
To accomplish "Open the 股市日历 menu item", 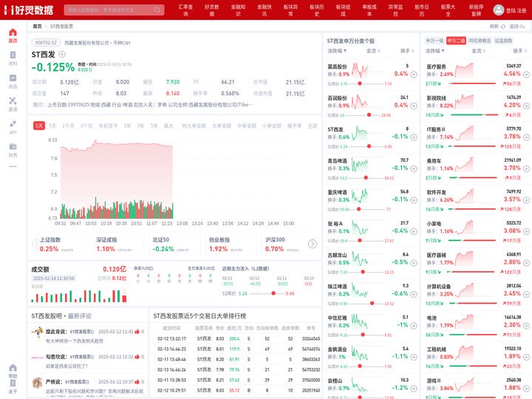I will pyautogui.click(x=422, y=10).
